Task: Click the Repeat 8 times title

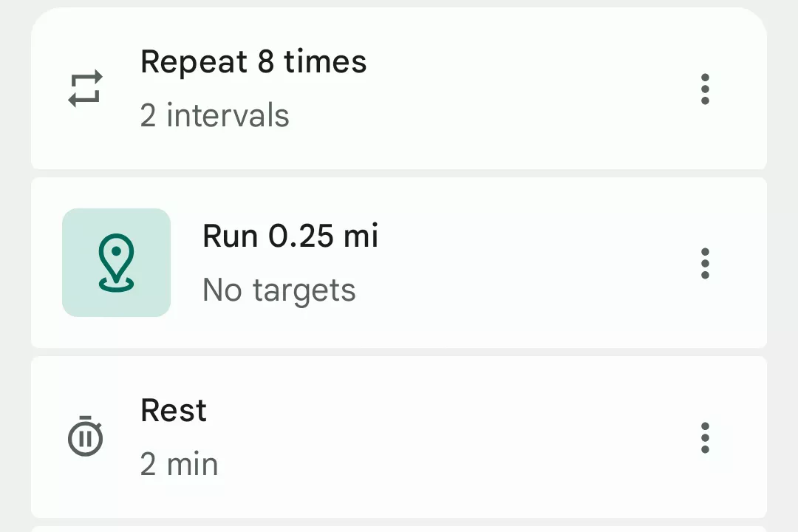Action: (253, 62)
